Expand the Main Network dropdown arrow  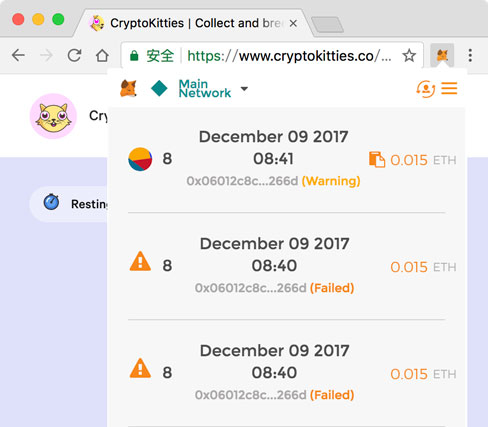(244, 89)
